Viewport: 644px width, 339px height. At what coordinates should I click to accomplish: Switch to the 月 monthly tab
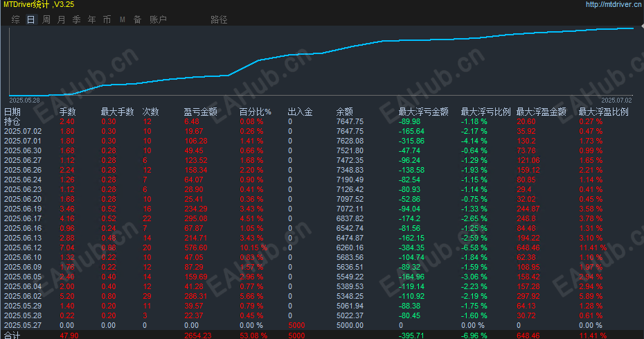click(61, 19)
